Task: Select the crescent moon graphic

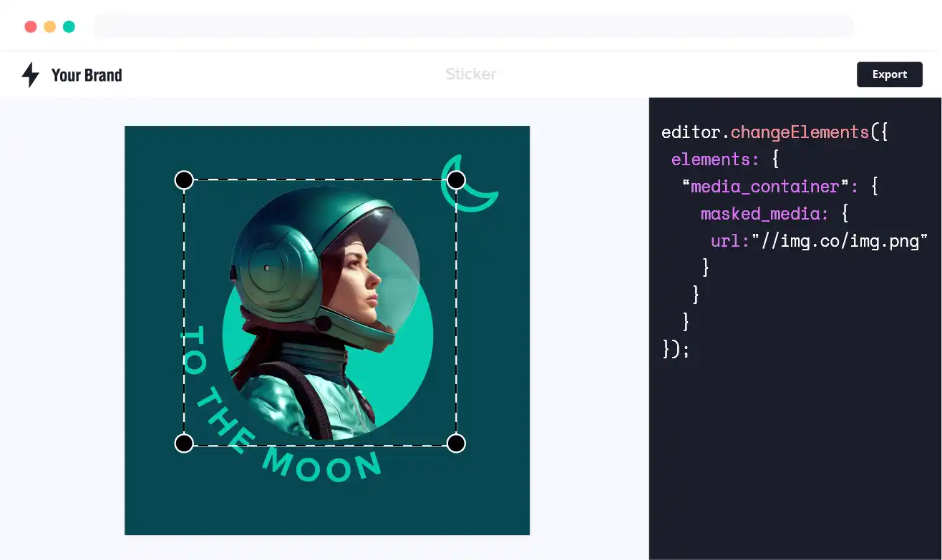Action: point(468,184)
